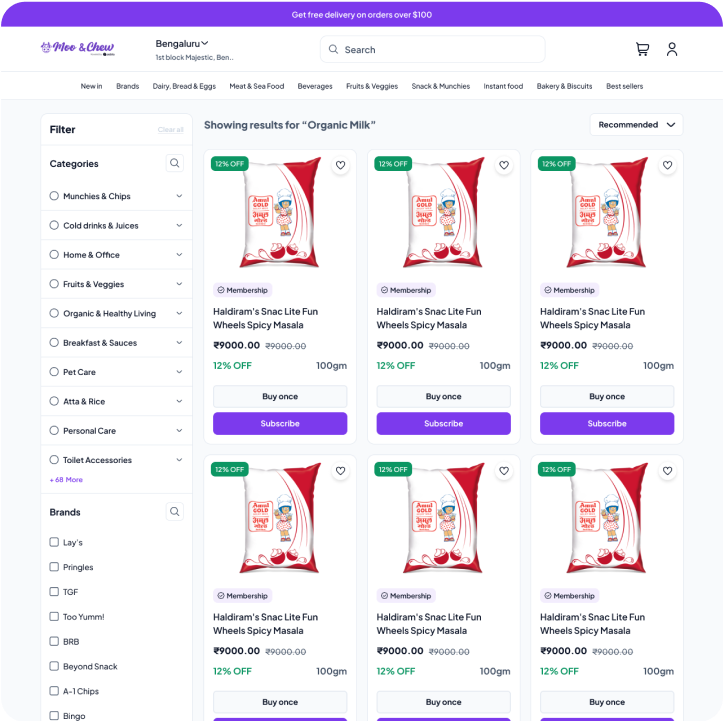The height and width of the screenshot is (721, 723).
Task: Expand the Munchies & Chips chevron
Action: [179, 196]
